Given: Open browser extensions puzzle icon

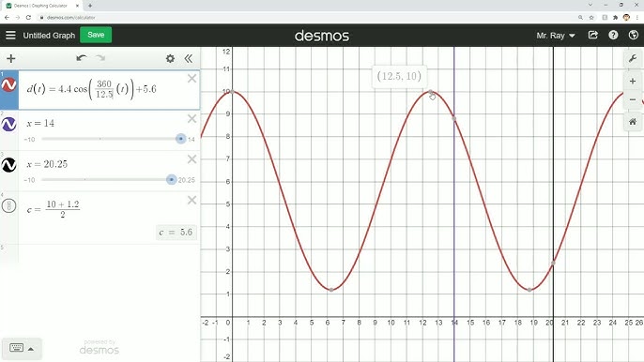Looking at the screenshot, I should (x=615, y=17).
